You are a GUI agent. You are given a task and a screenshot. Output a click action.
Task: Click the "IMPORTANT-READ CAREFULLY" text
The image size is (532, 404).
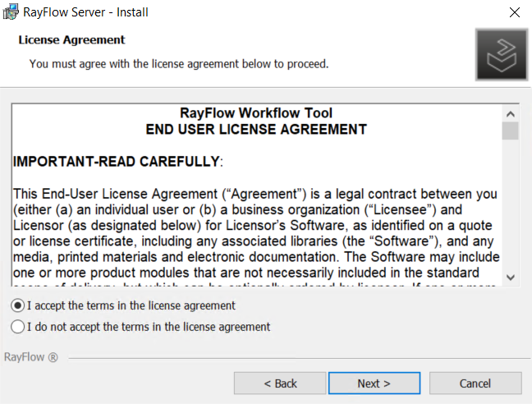117,162
